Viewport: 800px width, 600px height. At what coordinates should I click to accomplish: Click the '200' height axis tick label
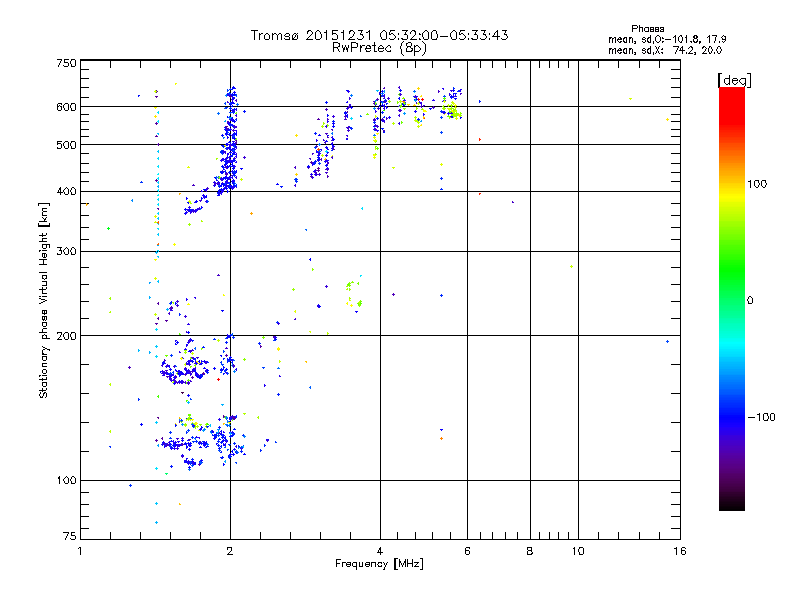pos(66,336)
